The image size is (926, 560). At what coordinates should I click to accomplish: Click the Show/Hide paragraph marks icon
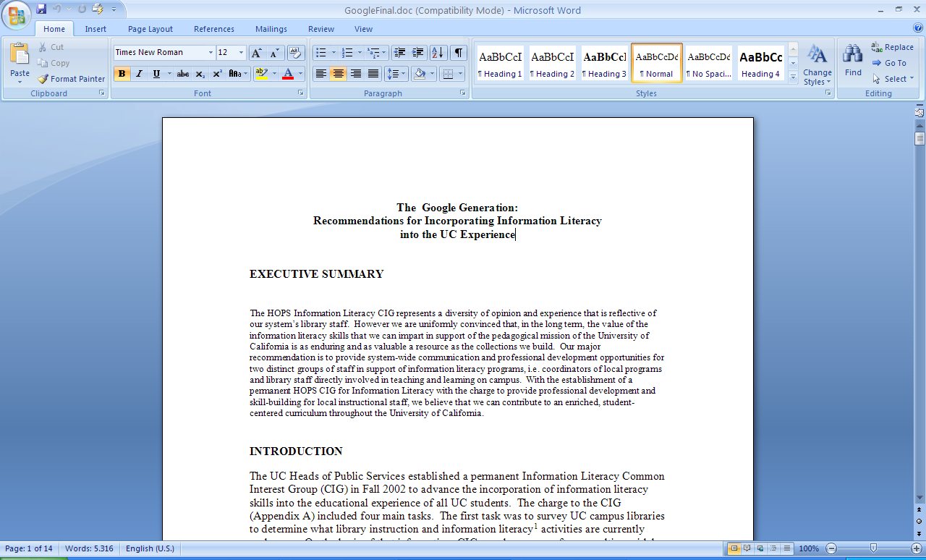(459, 53)
